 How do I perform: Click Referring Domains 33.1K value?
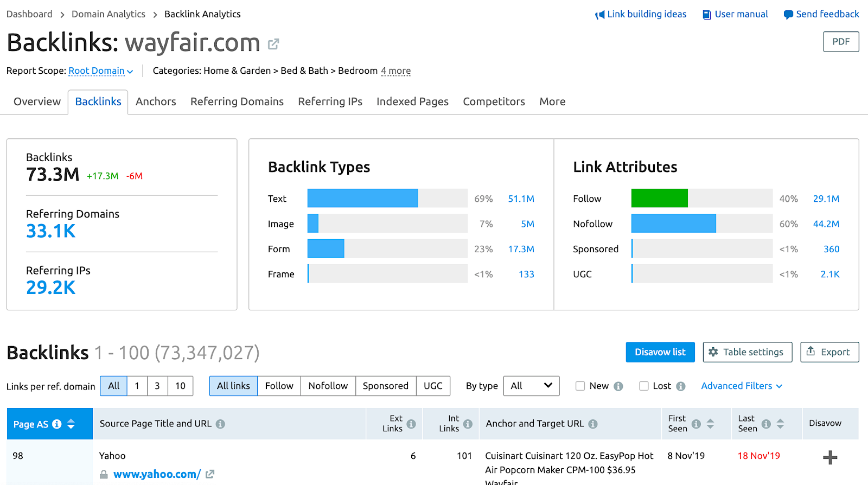51,231
